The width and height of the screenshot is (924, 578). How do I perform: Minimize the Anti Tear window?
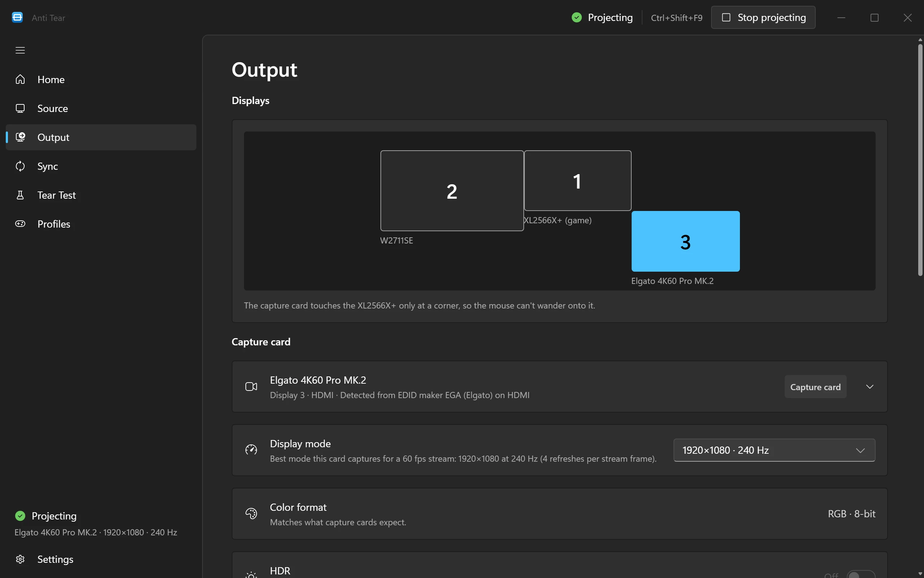(841, 18)
